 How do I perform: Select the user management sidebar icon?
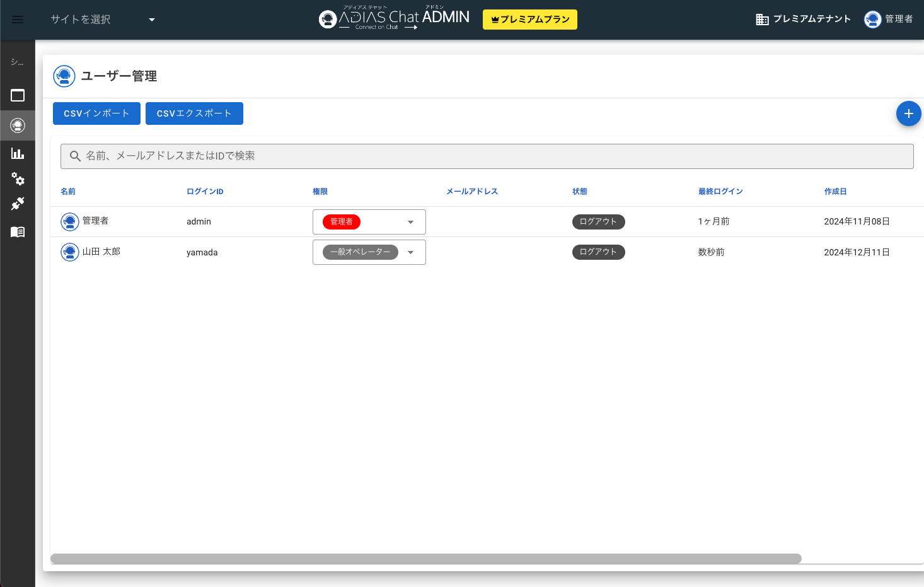click(18, 125)
